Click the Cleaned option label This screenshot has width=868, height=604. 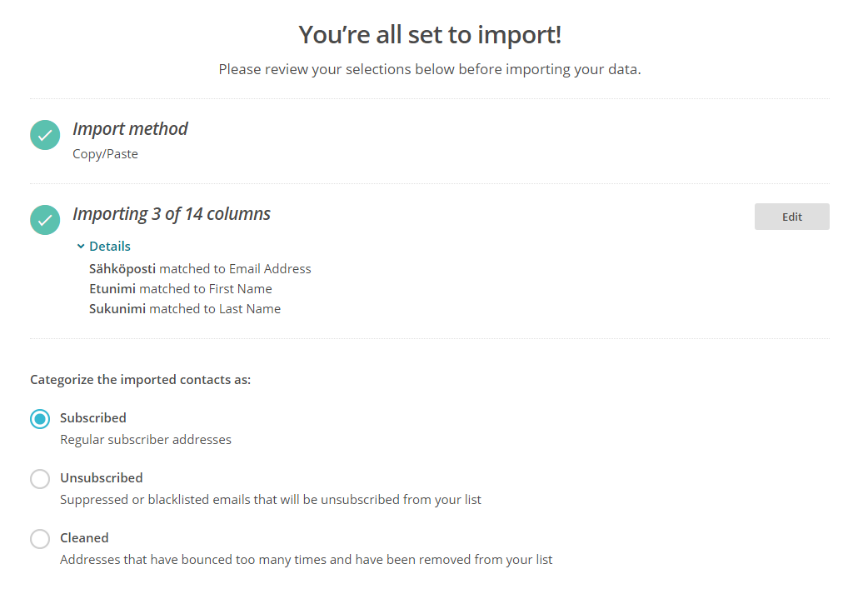pyautogui.click(x=84, y=537)
